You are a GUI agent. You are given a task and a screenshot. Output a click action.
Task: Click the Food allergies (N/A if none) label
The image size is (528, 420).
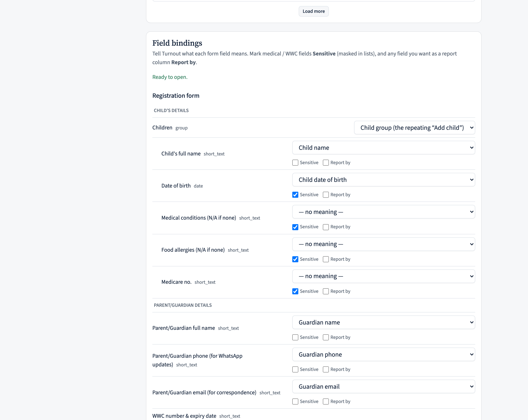pos(193,250)
